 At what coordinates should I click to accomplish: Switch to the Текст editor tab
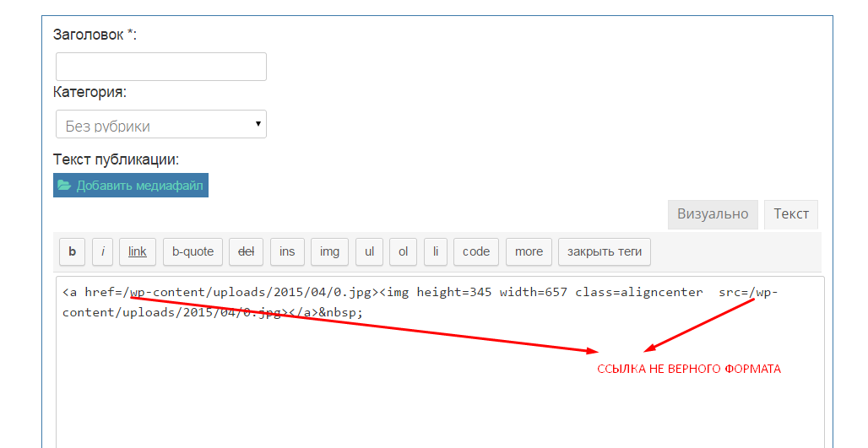point(791,214)
